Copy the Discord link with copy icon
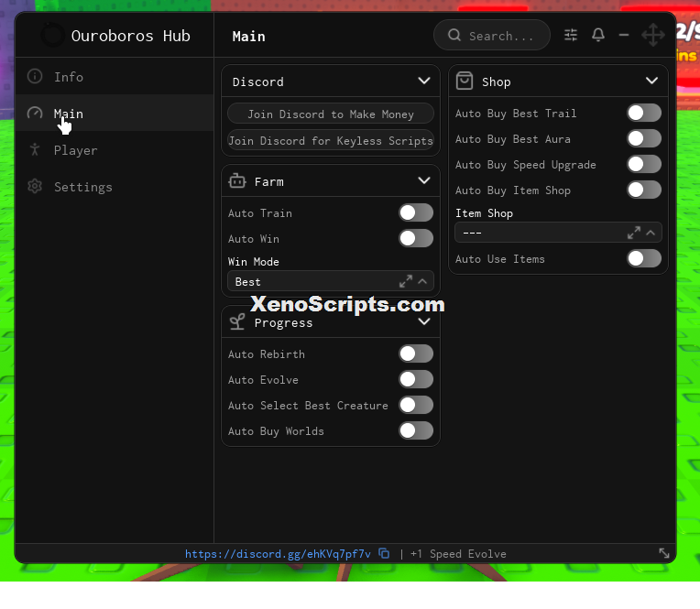Image resolution: width=700 pixels, height=609 pixels. tap(384, 554)
